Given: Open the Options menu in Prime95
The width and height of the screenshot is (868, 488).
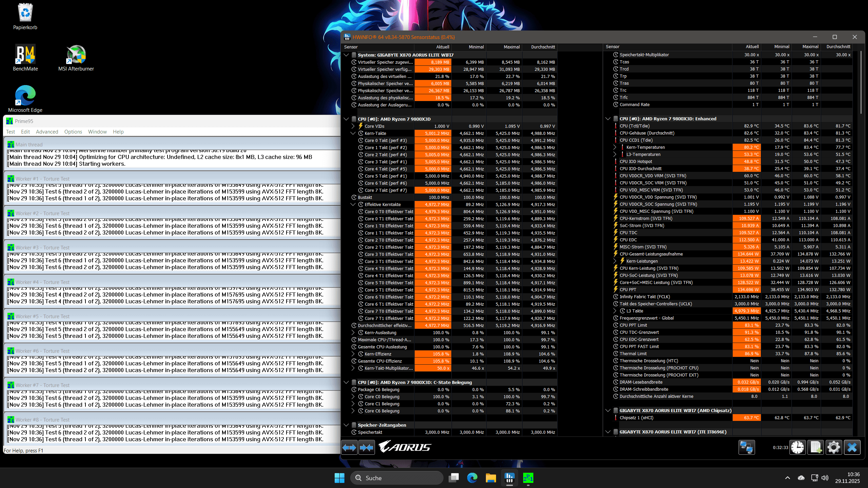Looking at the screenshot, I should (73, 132).
